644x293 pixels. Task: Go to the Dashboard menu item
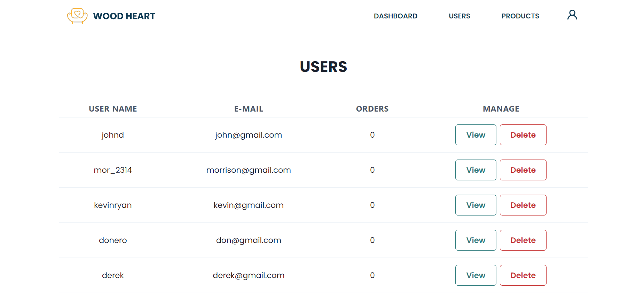click(395, 16)
